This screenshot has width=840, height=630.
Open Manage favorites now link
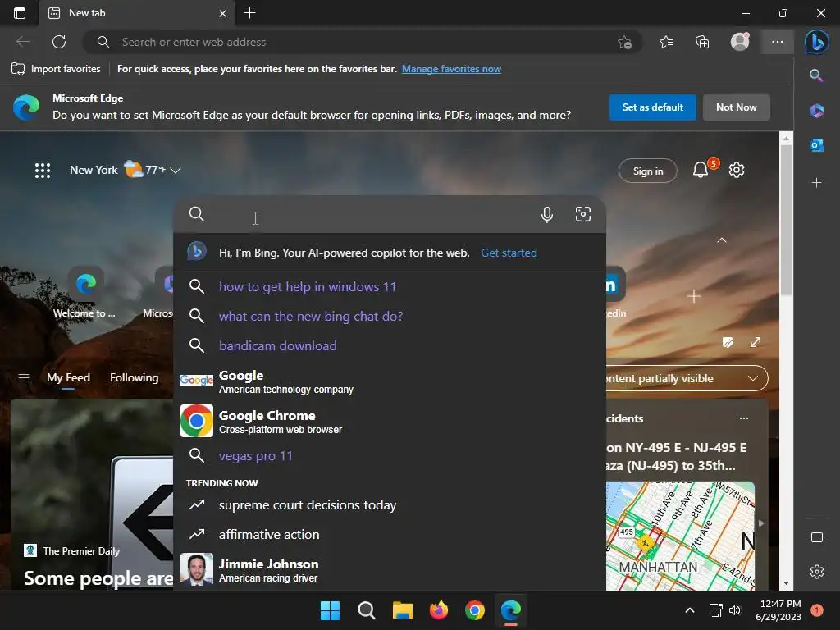pos(451,69)
